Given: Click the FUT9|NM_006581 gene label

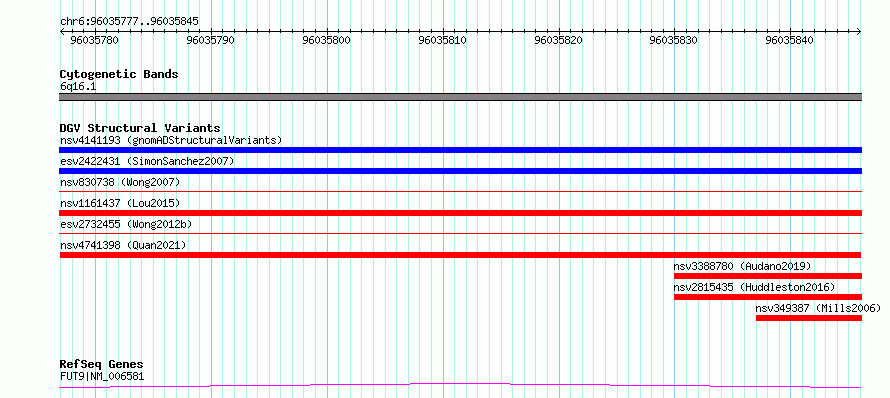Looking at the screenshot, I should tap(102, 376).
